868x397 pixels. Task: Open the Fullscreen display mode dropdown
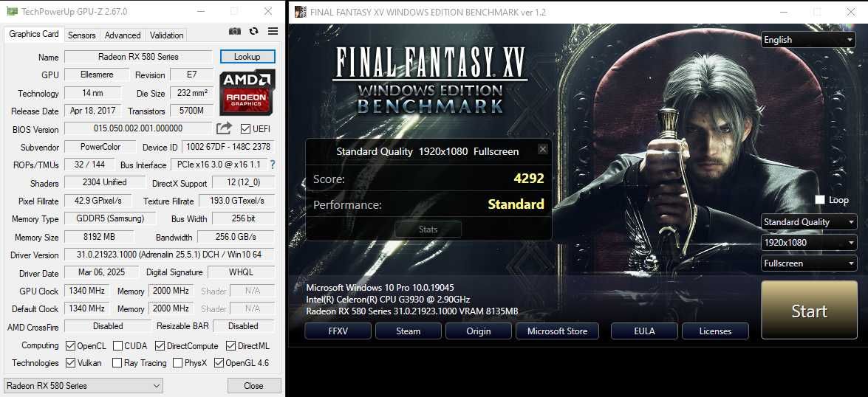(809, 263)
